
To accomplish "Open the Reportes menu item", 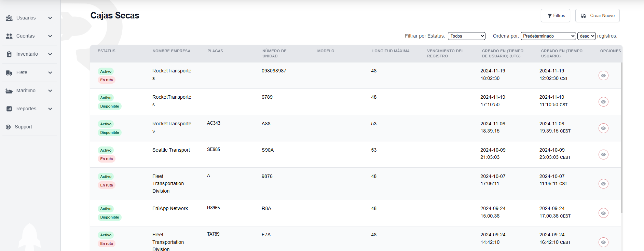I will [x=26, y=109].
